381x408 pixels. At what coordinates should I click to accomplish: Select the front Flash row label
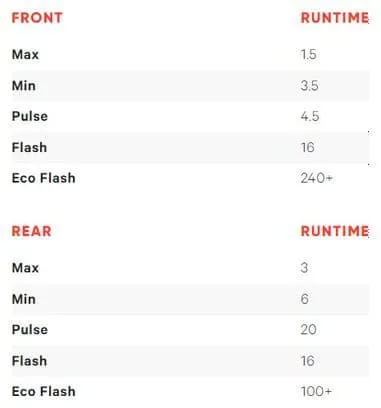[x=29, y=147]
